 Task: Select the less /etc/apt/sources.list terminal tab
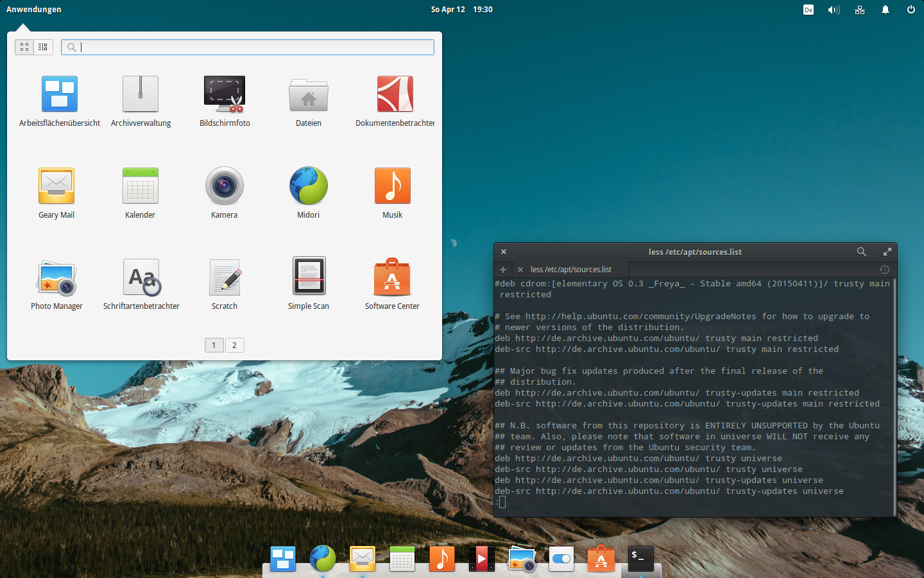571,270
